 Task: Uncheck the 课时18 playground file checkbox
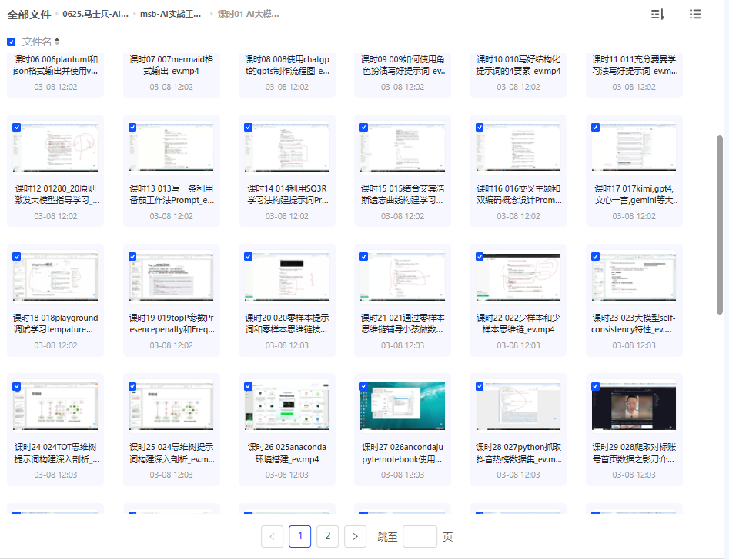tap(17, 257)
